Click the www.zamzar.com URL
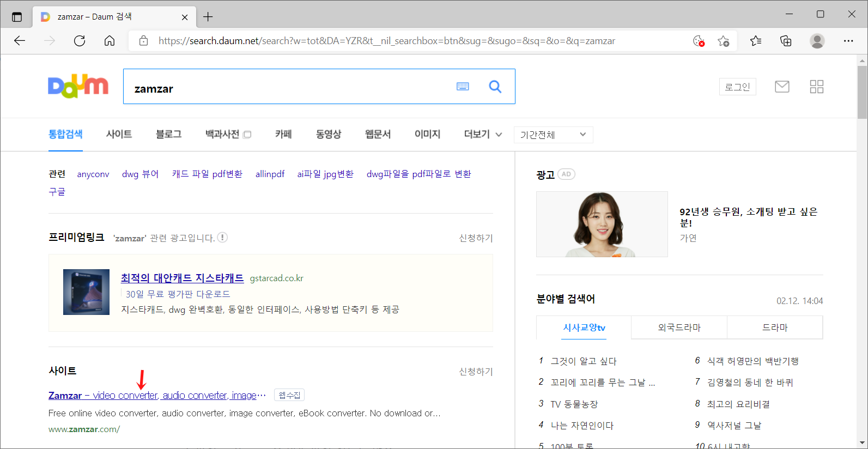The height and width of the screenshot is (449, 868). [84, 429]
